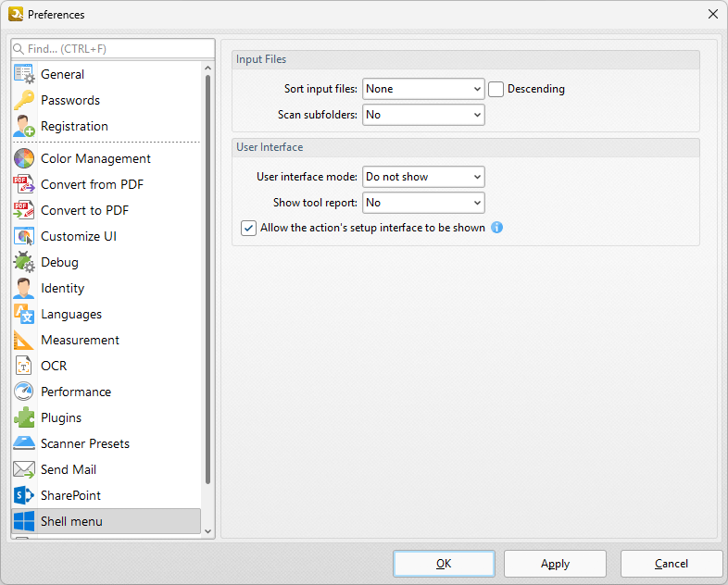Viewport: 728px width, 585px height.
Task: Open the User interface mode dropdown
Action: click(x=423, y=177)
